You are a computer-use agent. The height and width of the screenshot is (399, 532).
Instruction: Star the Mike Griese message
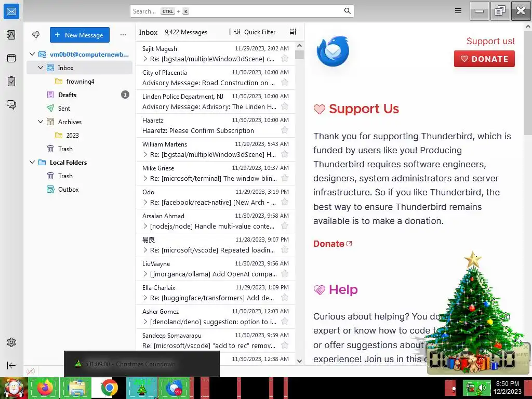pos(285,178)
